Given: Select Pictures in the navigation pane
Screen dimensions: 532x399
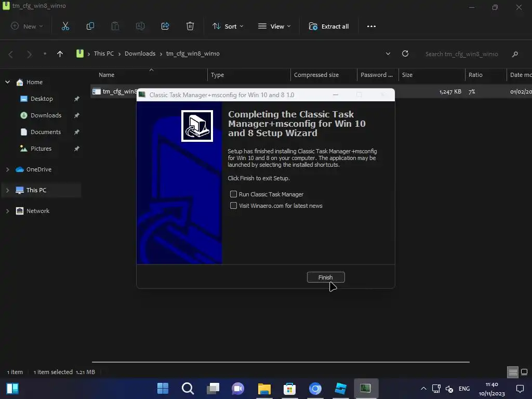Looking at the screenshot, I should 41,149.
